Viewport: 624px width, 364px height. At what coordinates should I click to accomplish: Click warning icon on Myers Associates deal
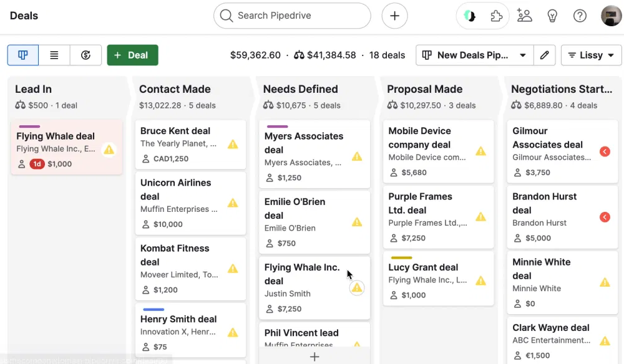pos(357,156)
